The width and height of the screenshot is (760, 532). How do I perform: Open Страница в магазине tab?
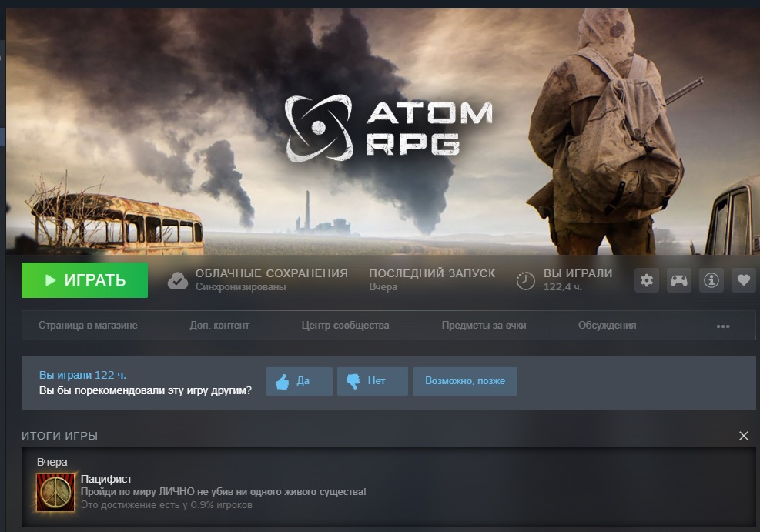tap(88, 326)
